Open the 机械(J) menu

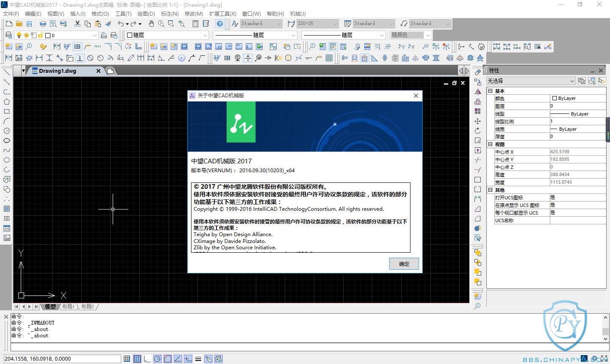coord(298,14)
